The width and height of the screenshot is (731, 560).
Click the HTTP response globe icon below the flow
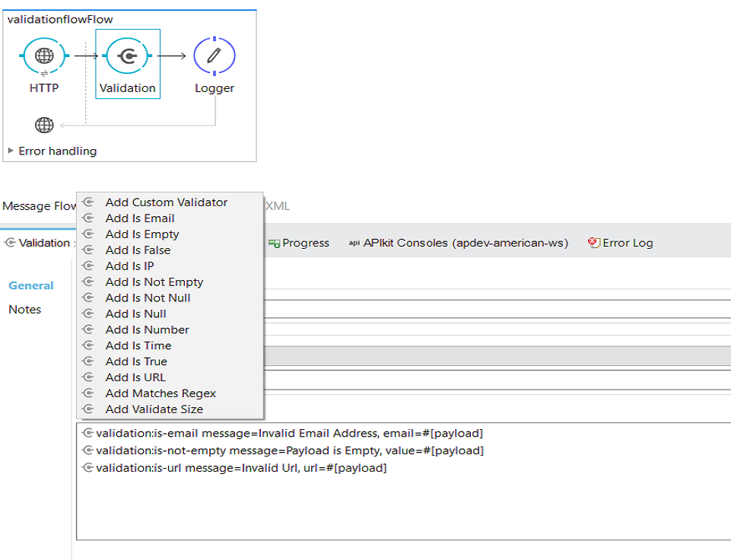pyautogui.click(x=44, y=125)
